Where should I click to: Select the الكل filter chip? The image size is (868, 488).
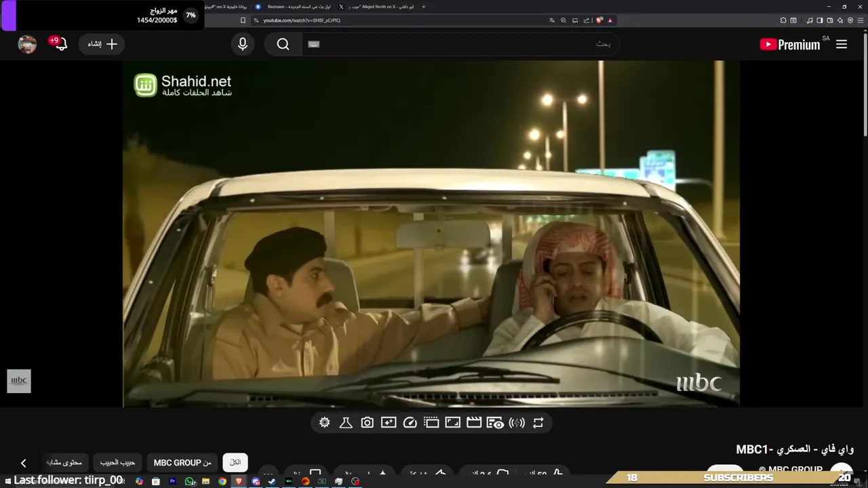[x=235, y=462]
